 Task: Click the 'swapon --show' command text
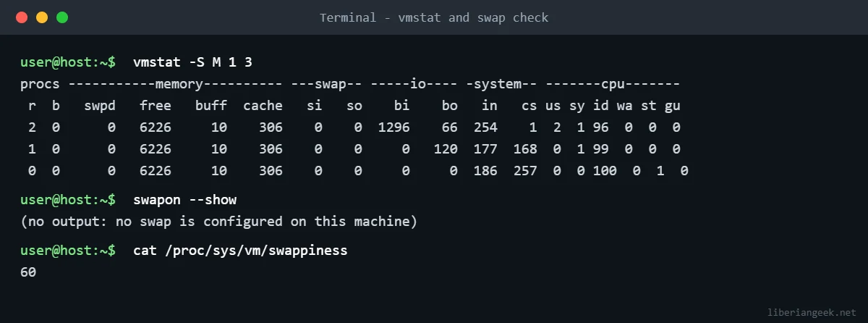184,199
